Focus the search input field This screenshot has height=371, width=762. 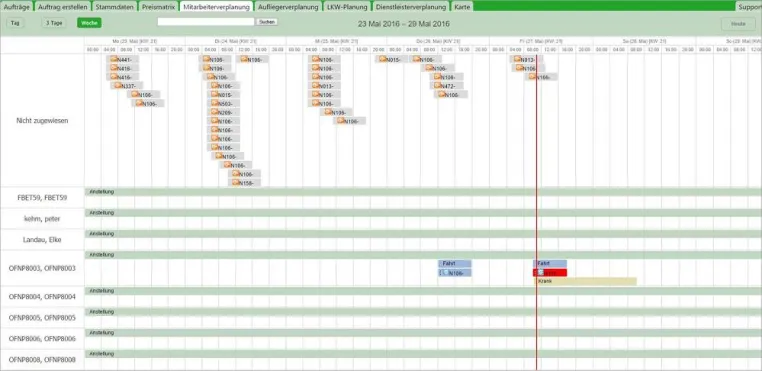[x=206, y=22]
